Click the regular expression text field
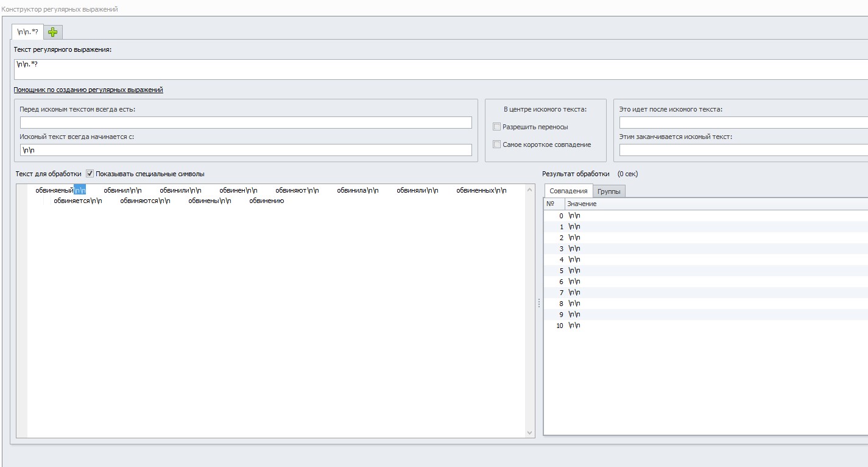Image resolution: width=868 pixels, height=467 pixels. pyautogui.click(x=441, y=70)
